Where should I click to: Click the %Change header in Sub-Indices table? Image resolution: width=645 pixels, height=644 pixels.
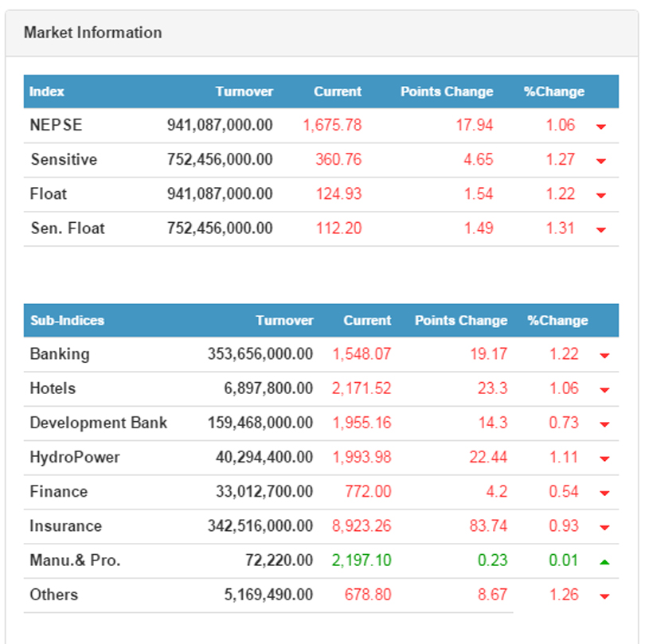pyautogui.click(x=557, y=321)
